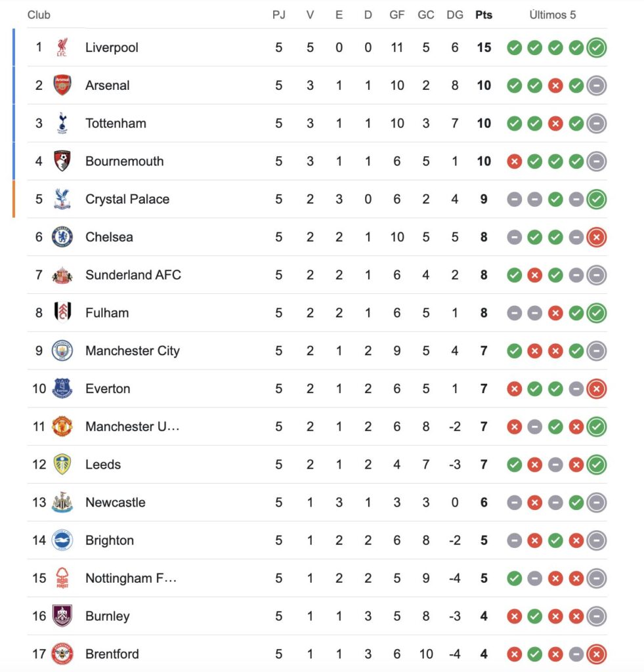Click Fulham's most recent win indicator
The image size is (644, 672).
point(596,313)
